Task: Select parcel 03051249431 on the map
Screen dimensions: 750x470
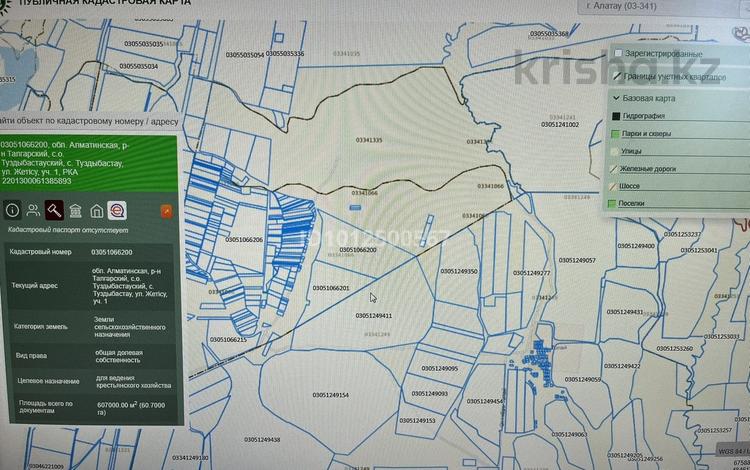Action: [625, 312]
